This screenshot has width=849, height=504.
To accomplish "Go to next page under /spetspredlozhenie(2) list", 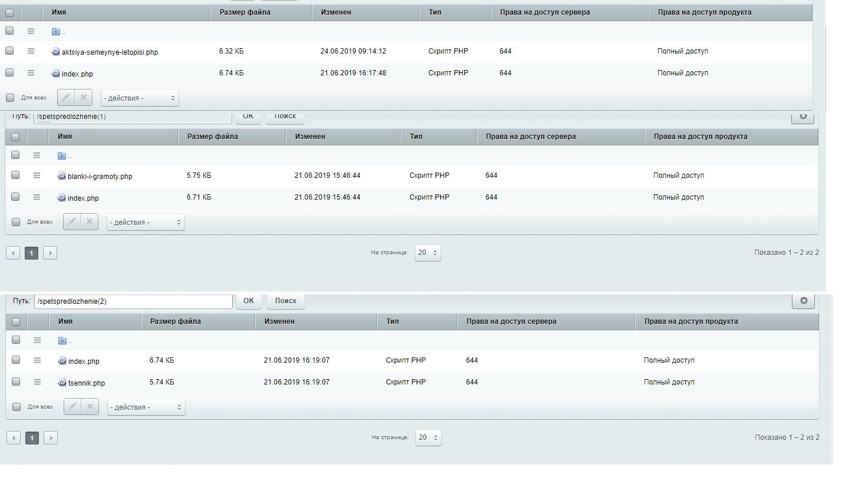I will pyautogui.click(x=51, y=437).
